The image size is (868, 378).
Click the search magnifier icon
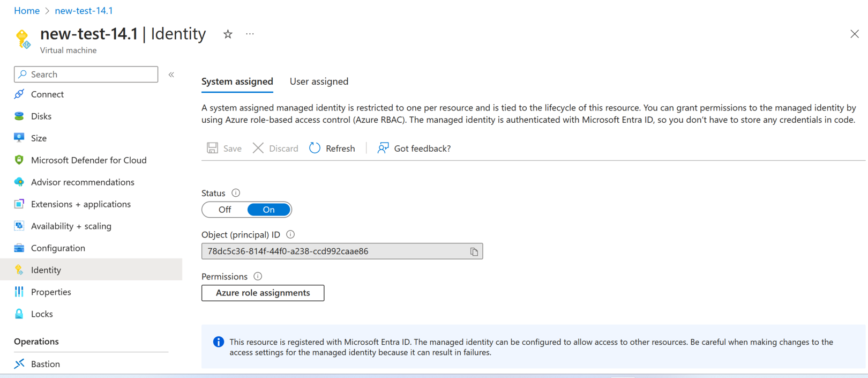pos(23,74)
